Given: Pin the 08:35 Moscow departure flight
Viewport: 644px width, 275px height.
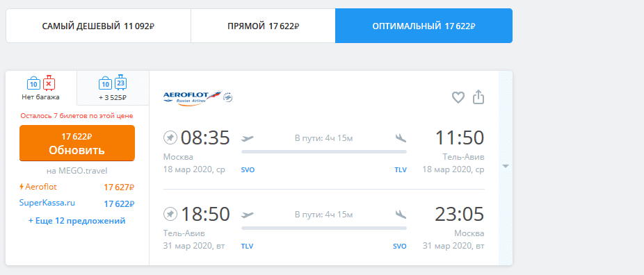Looking at the screenshot, I should click(170, 137).
